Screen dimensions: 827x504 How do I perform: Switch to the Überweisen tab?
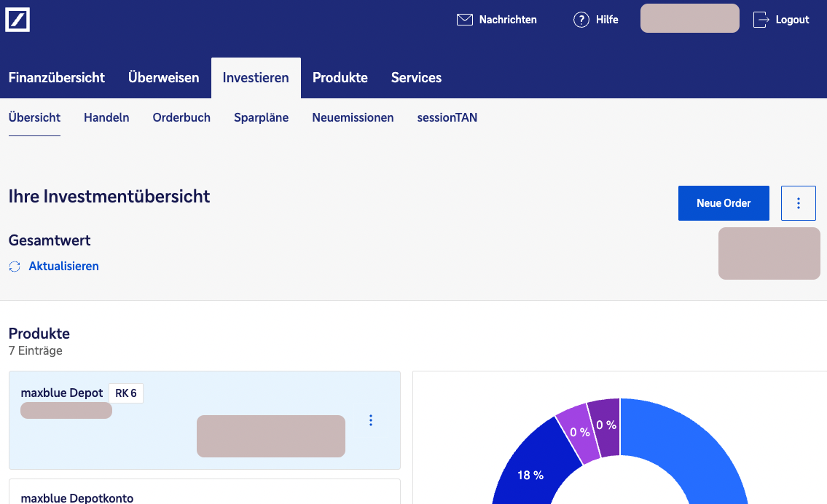(163, 77)
